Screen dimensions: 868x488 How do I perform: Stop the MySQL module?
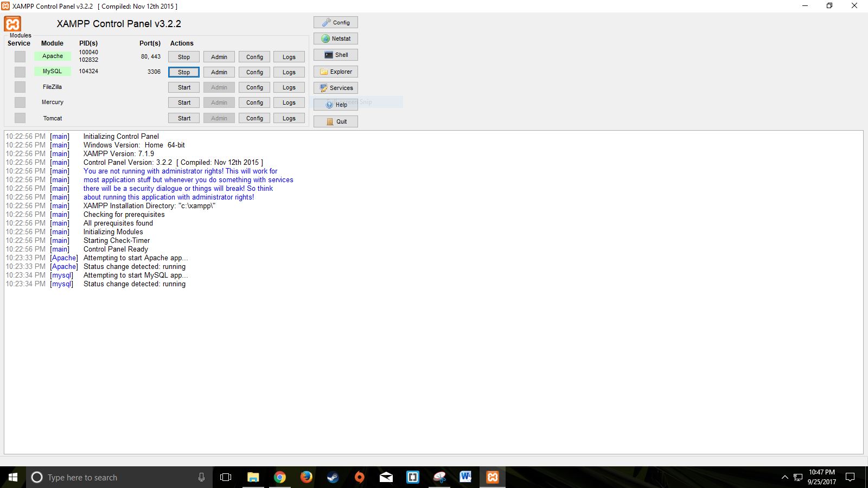click(x=184, y=72)
